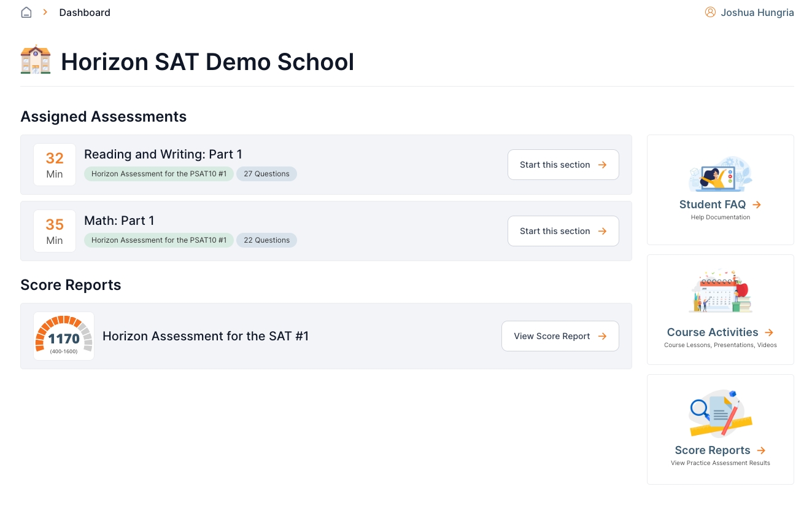Click the Score Reports magnifier illustration
The width and height of the screenshot is (812, 505).
pyautogui.click(x=720, y=413)
